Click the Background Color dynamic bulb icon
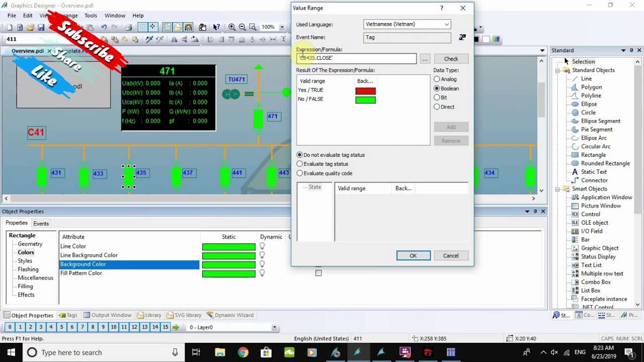The width and height of the screenshot is (644, 362). tap(262, 264)
